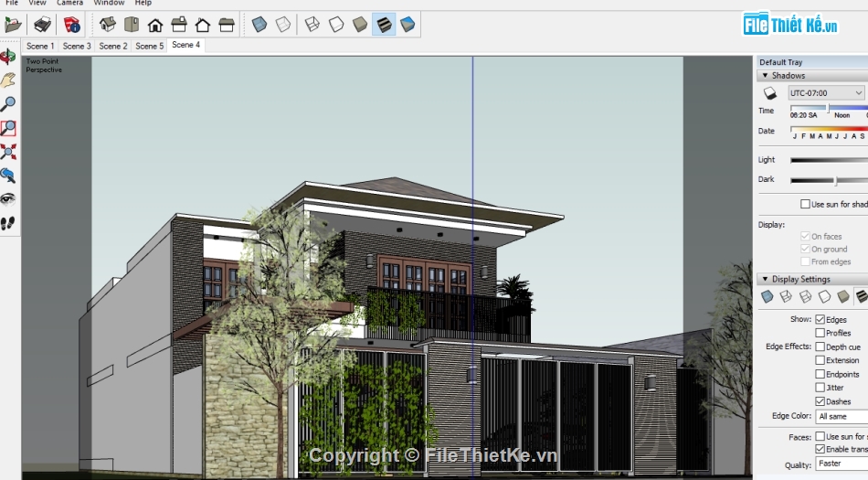Click Wireframe icon in Display Settings panel

point(806,297)
